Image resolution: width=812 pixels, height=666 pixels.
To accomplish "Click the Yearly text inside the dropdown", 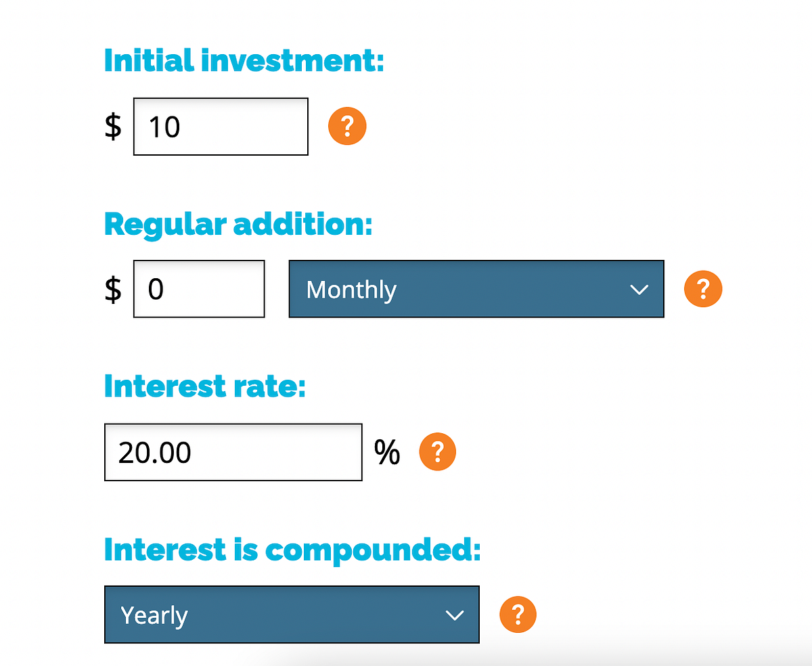I will point(153,615).
